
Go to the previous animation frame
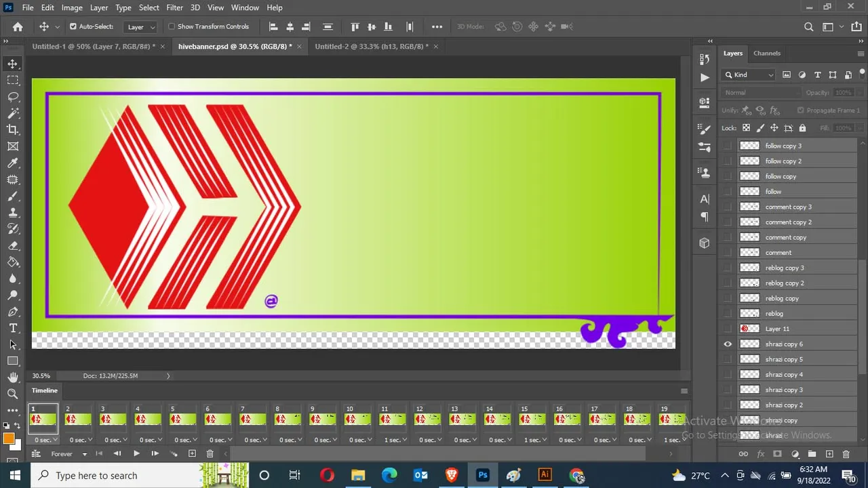coord(117,453)
